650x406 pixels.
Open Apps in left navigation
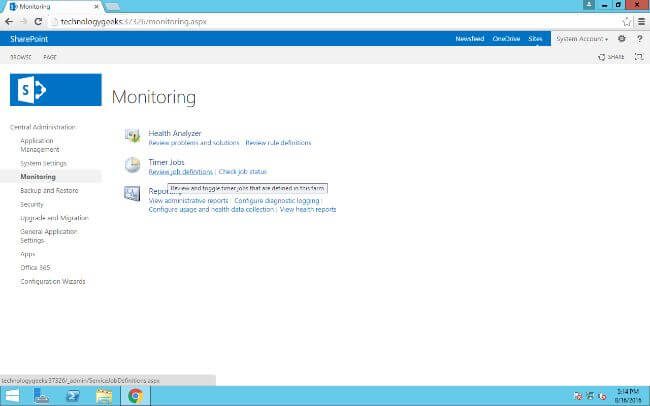pos(28,254)
